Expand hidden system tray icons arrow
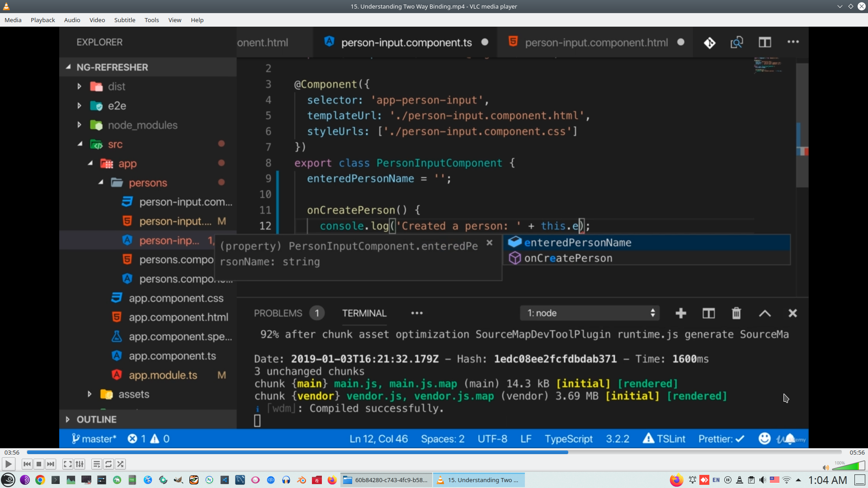 (x=798, y=480)
